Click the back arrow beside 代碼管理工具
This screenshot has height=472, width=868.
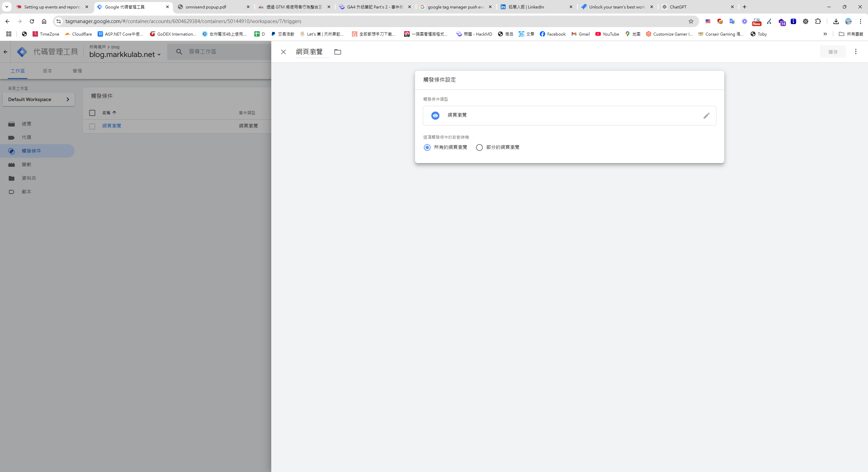pos(5,52)
